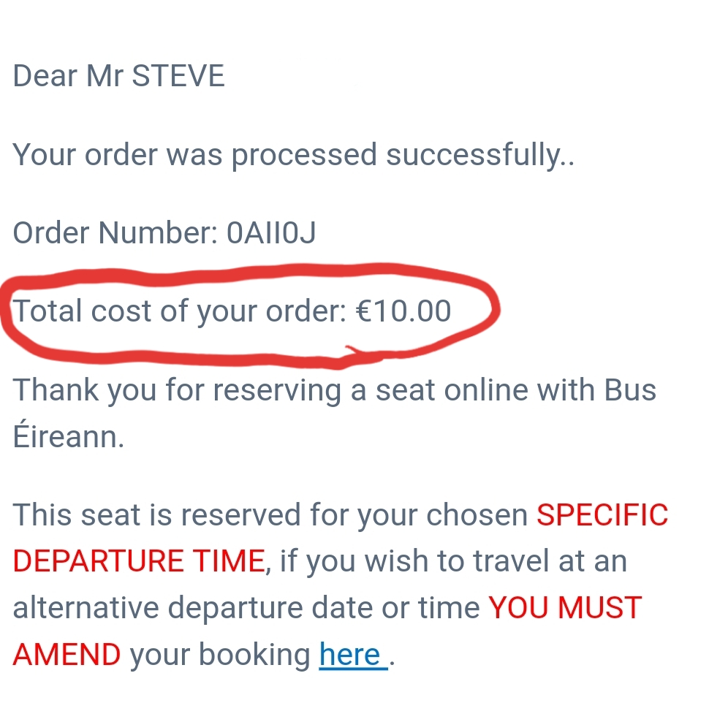Viewport: 728px width, 703px height.
Task: Click the word 'Éireann.'
Action: tap(68, 437)
